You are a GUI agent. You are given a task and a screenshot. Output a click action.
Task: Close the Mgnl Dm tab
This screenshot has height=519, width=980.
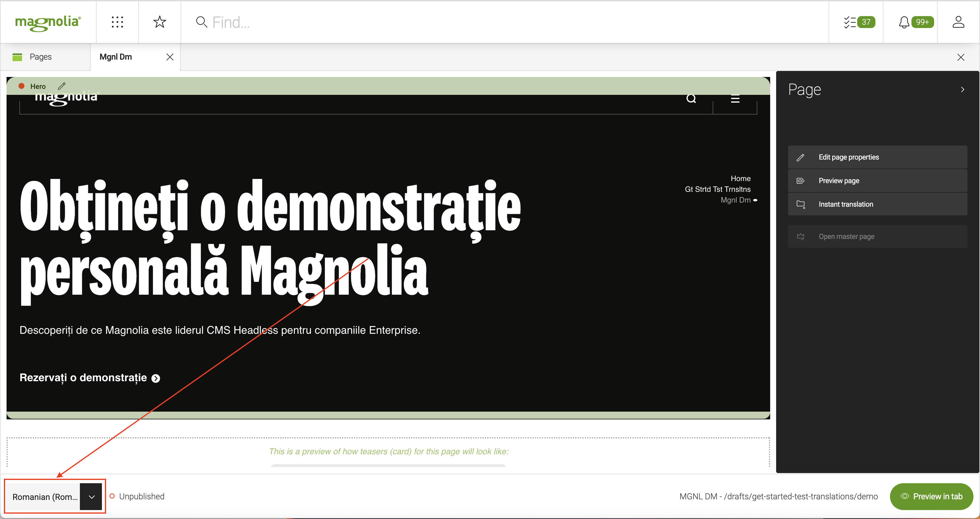170,57
